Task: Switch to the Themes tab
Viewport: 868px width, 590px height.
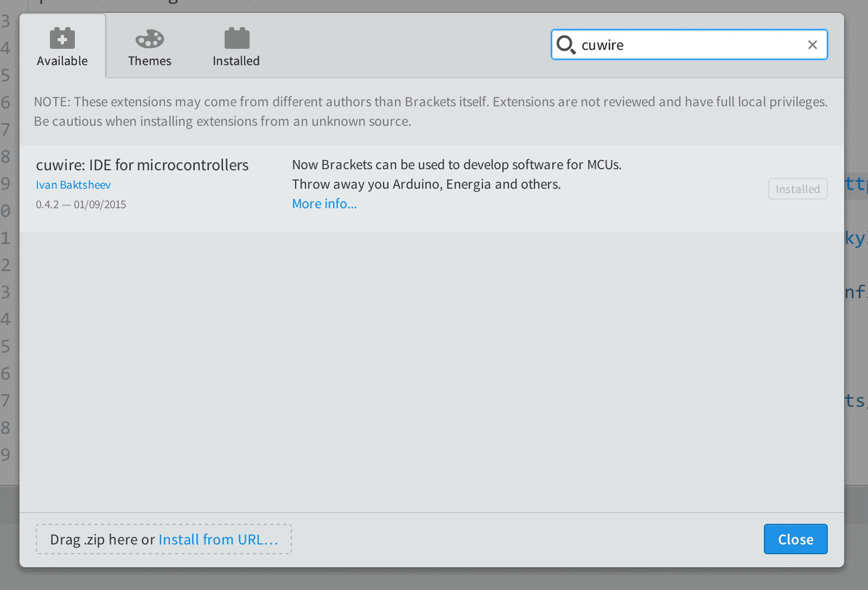Action: [150, 46]
